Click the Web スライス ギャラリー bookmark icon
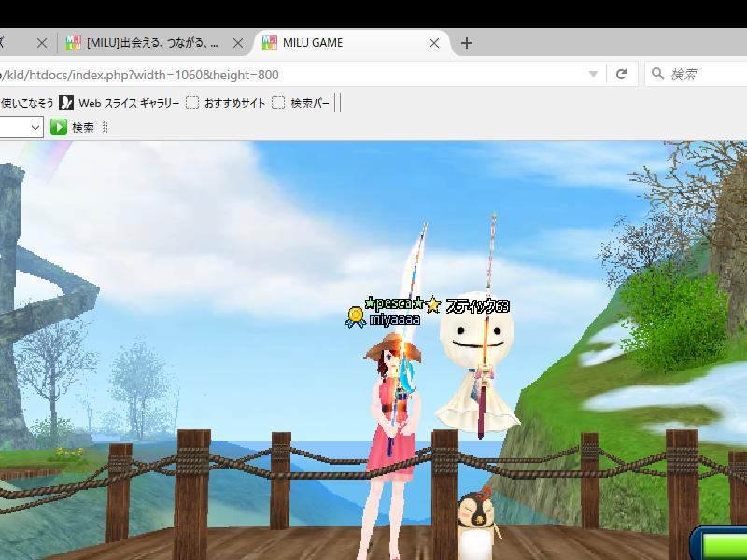 tap(66, 103)
